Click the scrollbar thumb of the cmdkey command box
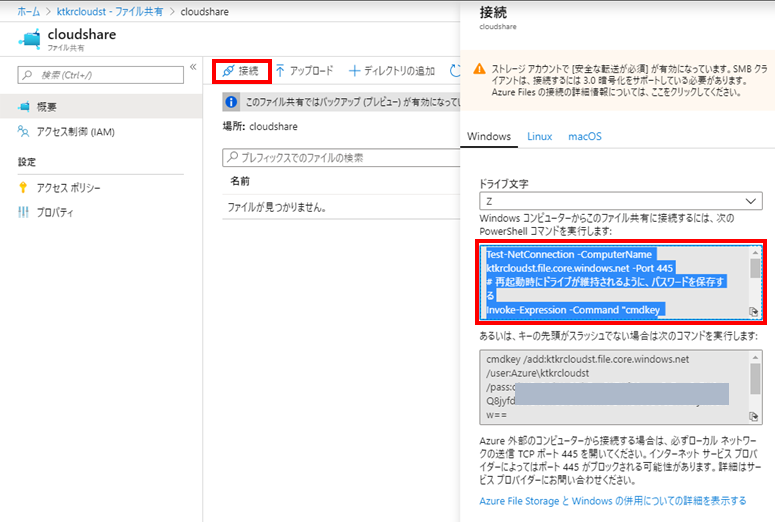The width and height of the screenshot is (775, 522). pyautogui.click(x=755, y=379)
